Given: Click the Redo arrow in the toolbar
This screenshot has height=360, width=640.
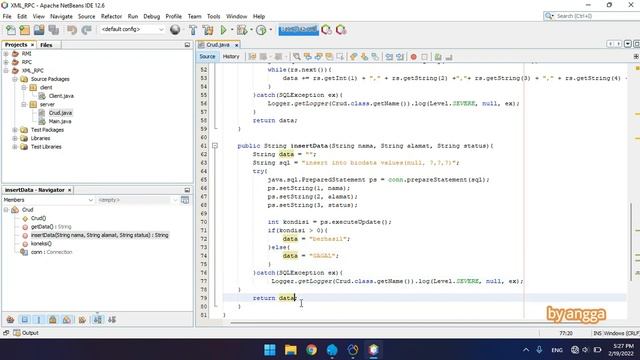Looking at the screenshot, I should 86,30.
